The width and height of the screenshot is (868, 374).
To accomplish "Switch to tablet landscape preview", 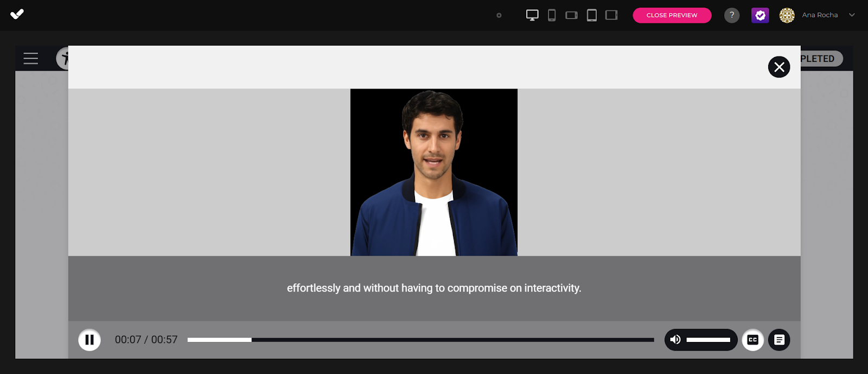I will click(x=611, y=15).
